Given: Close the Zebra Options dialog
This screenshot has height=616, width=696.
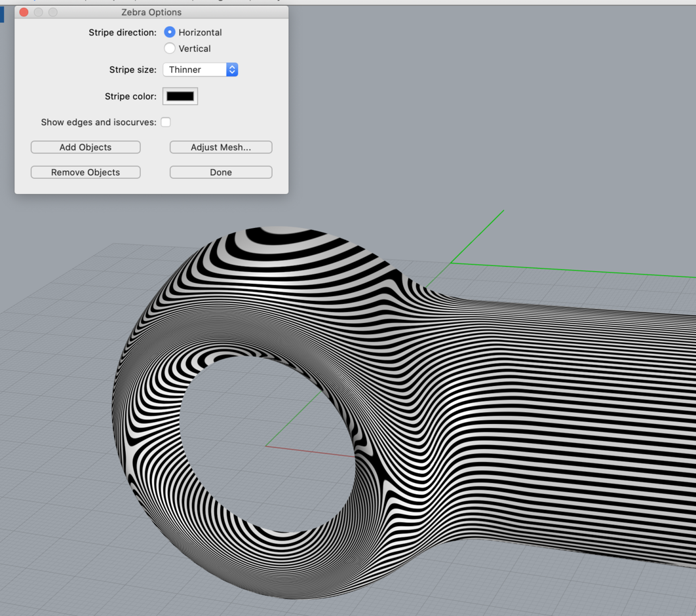Looking at the screenshot, I should coord(24,12).
